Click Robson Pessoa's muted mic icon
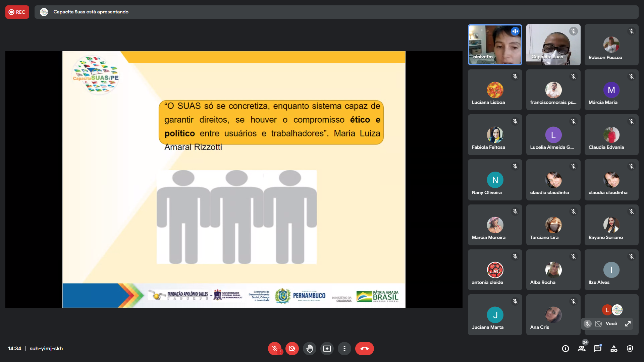Screen dimensions: 644x362 point(632,31)
